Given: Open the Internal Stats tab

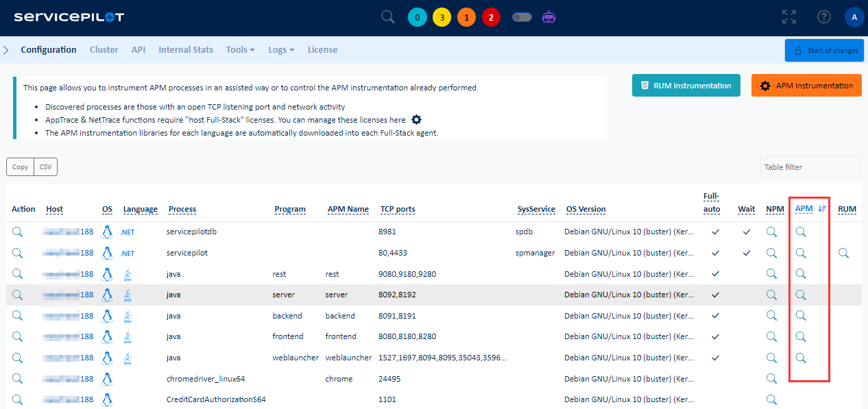Looking at the screenshot, I should point(186,50).
